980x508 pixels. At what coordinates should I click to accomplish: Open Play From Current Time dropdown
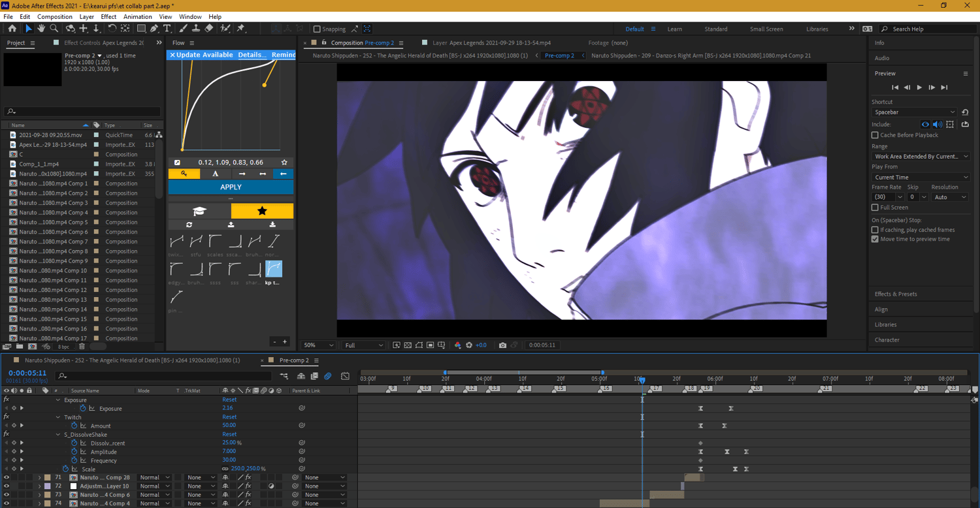921,178
